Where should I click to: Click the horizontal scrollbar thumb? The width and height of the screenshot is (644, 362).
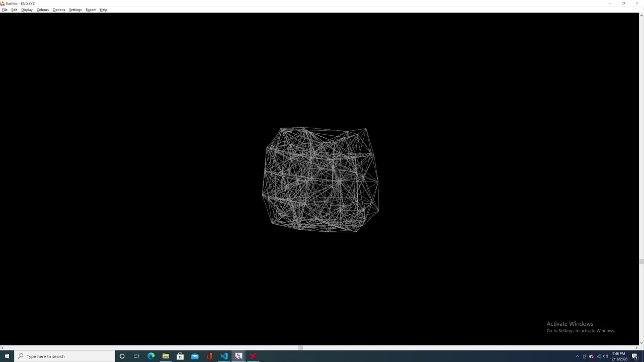(300, 348)
